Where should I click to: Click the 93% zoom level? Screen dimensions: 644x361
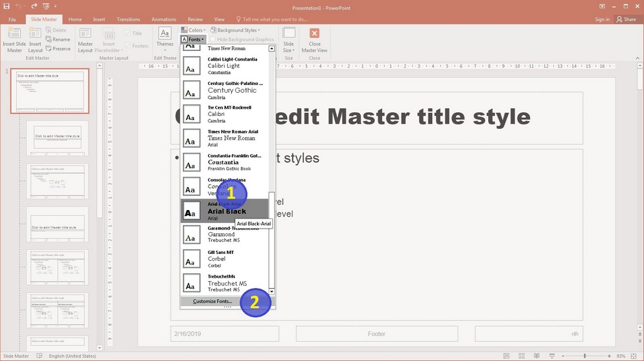pyautogui.click(x=621, y=356)
